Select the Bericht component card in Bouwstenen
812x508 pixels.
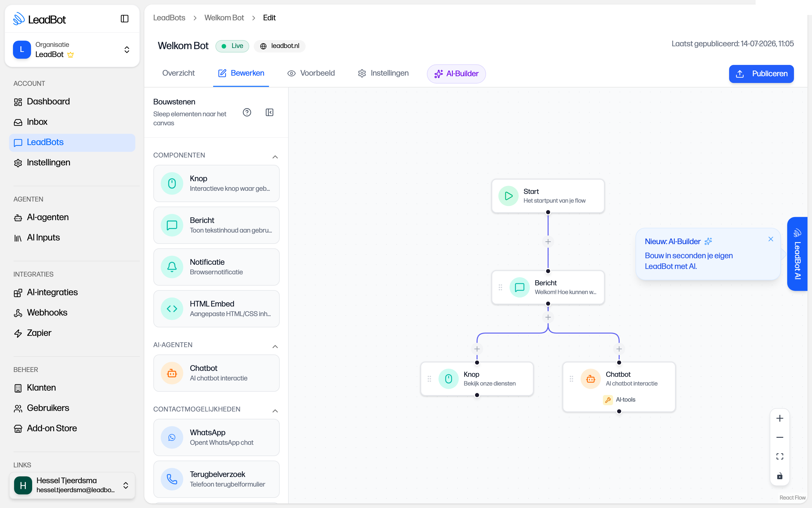pyautogui.click(x=217, y=225)
